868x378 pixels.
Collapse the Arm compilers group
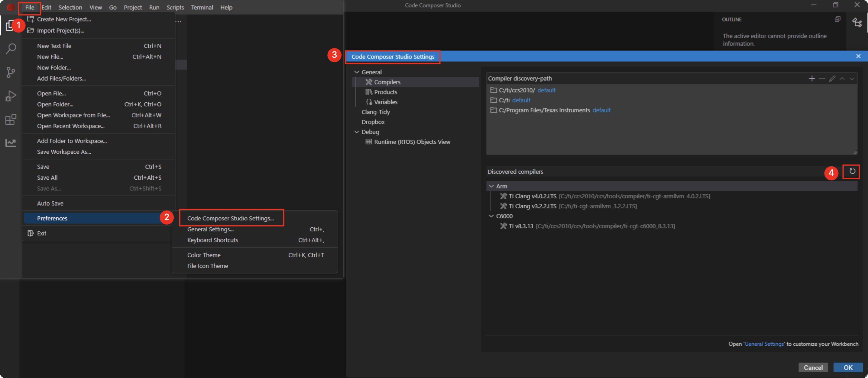(491, 186)
